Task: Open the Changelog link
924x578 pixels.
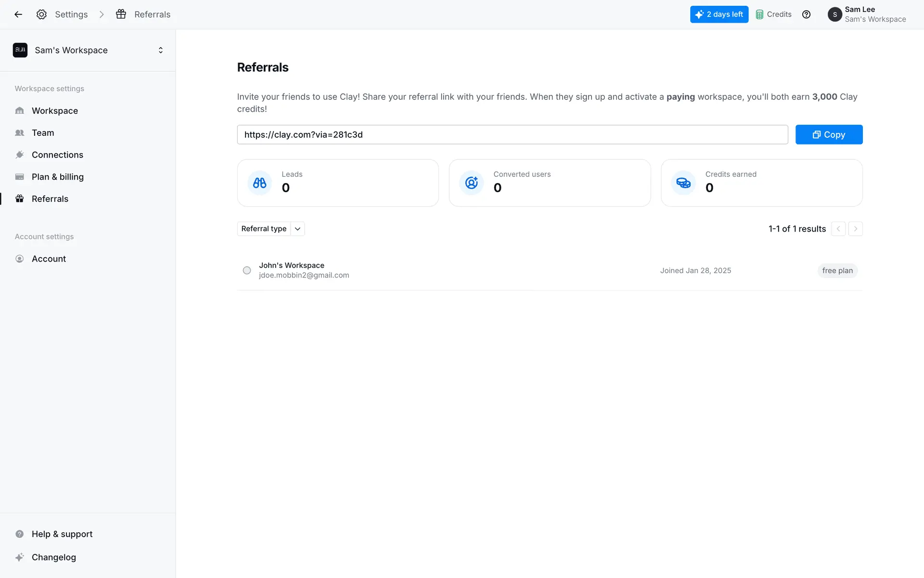Action: tap(54, 557)
